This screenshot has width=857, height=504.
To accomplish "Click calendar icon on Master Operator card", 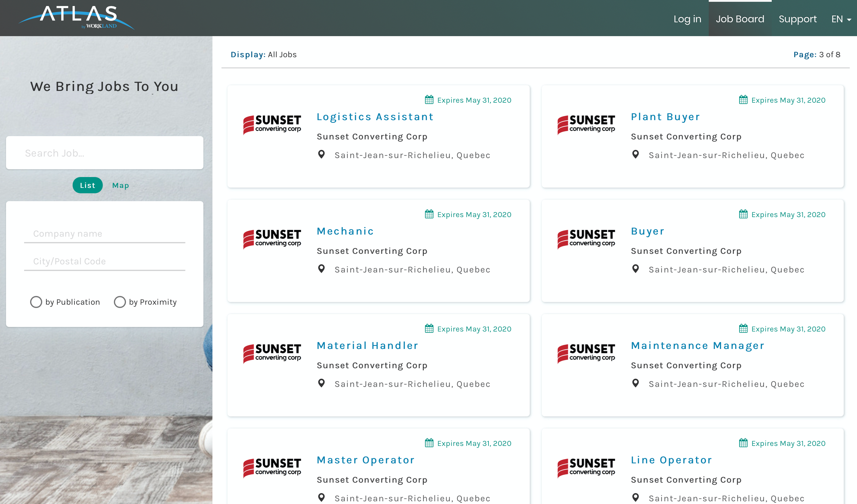I will [x=429, y=443].
